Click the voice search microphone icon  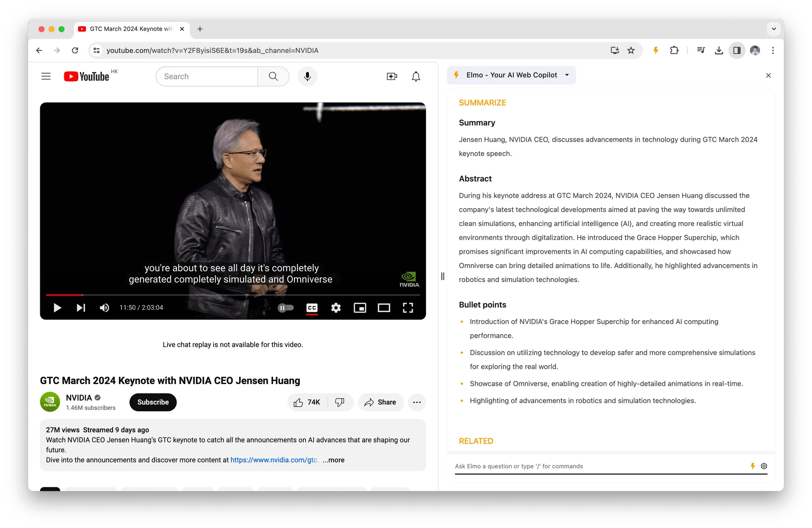[x=307, y=77]
